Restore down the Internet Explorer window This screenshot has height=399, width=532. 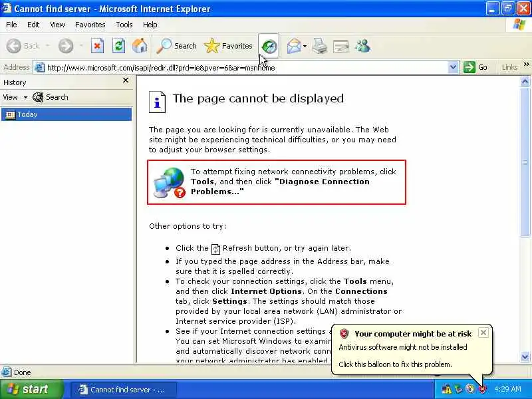tap(507, 9)
